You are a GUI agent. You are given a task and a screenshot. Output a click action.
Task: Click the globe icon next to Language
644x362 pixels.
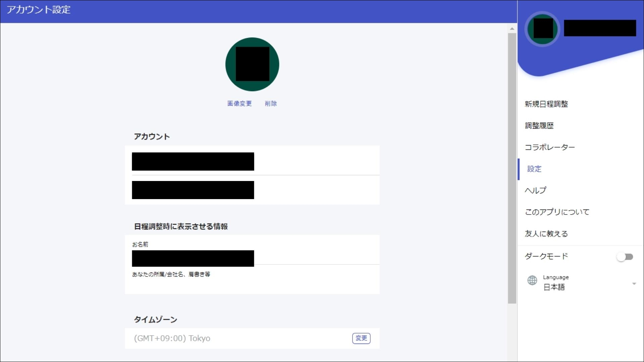pos(533,281)
